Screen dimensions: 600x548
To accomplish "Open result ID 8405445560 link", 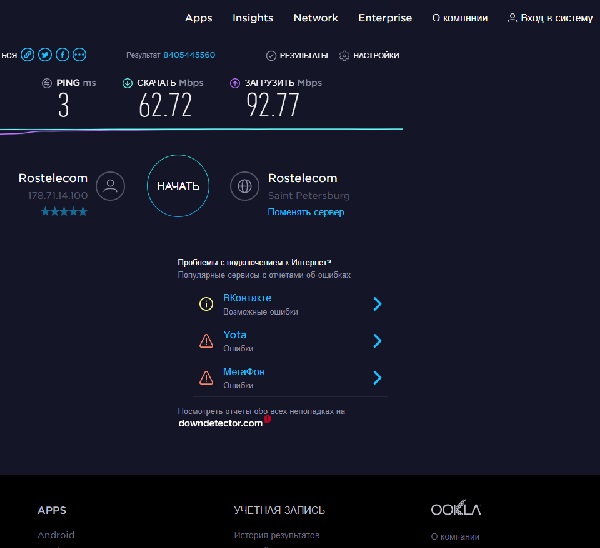I will point(189,55).
